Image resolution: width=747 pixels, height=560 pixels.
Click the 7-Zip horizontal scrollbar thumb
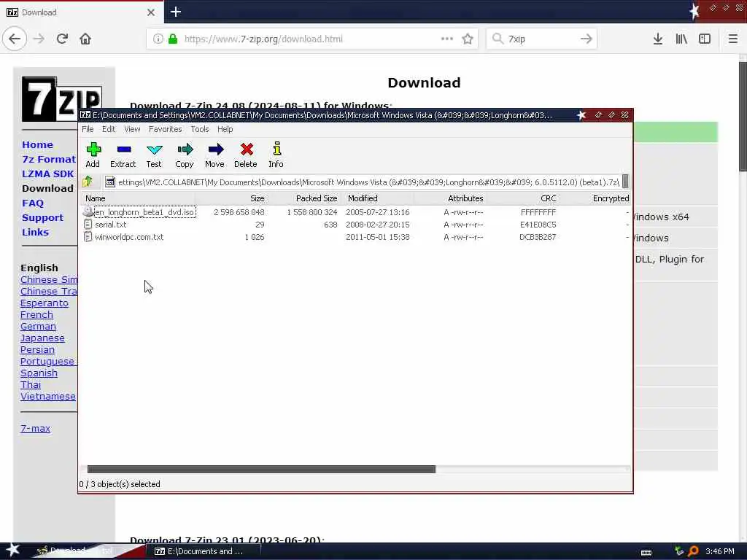point(262,469)
